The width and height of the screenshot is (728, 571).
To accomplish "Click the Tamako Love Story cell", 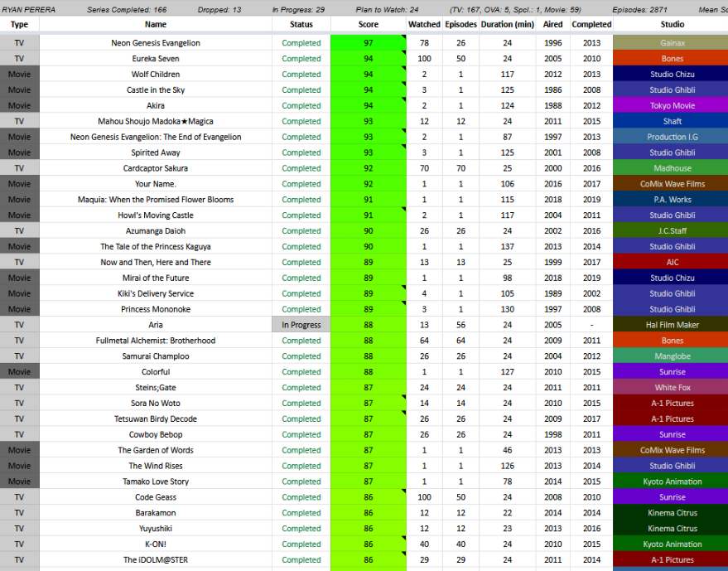I will [x=156, y=481].
